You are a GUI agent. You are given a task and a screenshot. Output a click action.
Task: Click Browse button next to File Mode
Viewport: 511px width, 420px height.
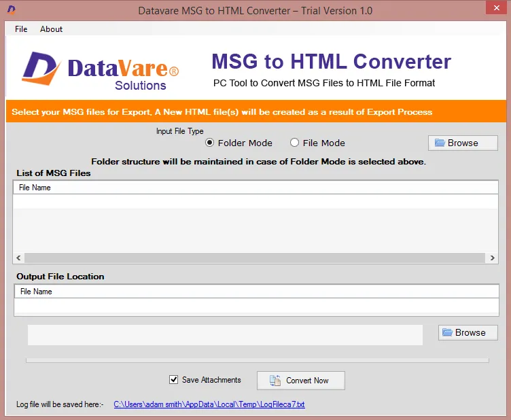pos(463,143)
